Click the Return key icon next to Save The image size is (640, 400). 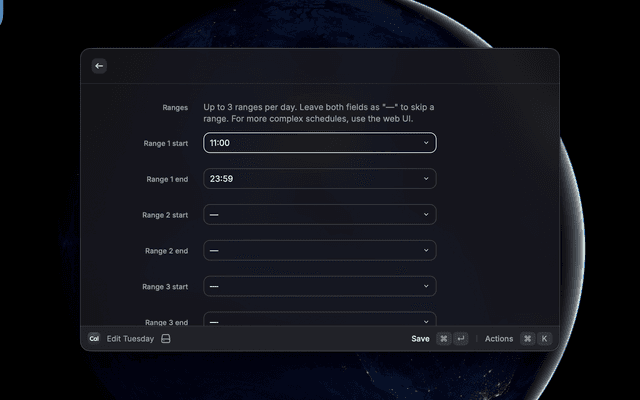point(460,339)
